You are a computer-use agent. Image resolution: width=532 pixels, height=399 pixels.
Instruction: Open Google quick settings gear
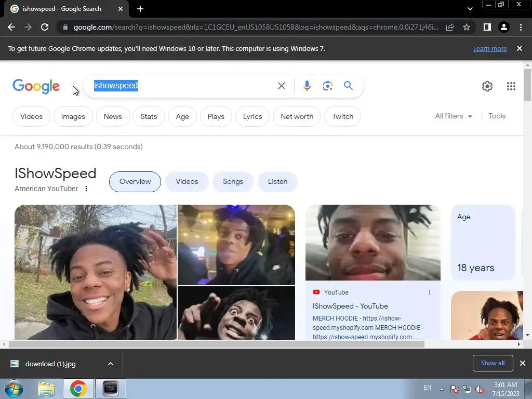coord(487,86)
